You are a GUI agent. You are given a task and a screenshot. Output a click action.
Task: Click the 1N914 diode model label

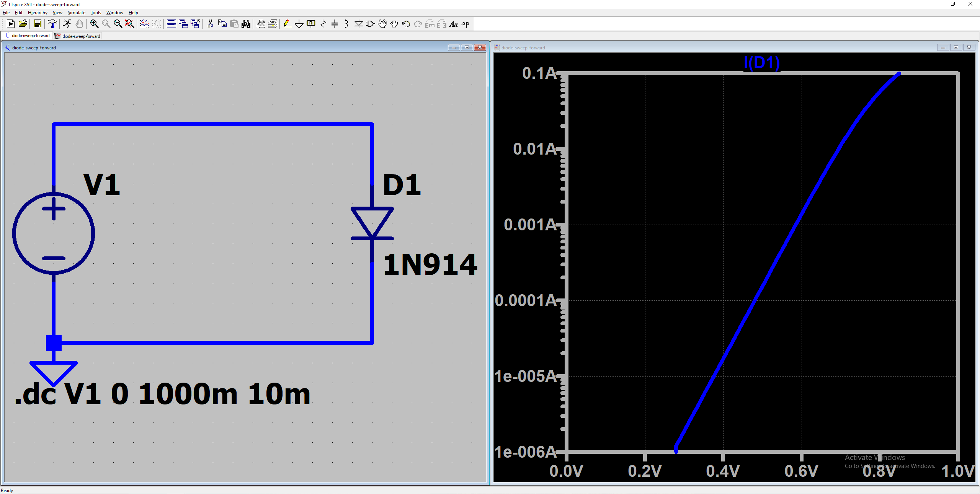click(430, 264)
